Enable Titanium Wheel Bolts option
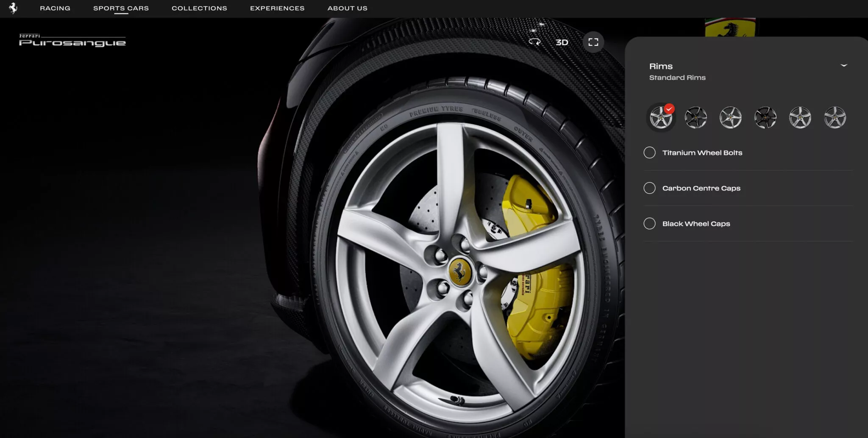Screen dimensions: 868x438 (649, 152)
